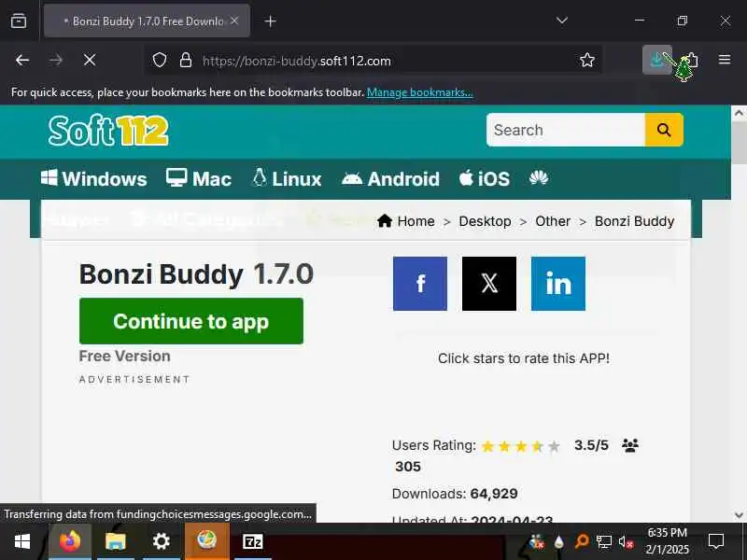Share the page on LinkedIn

tap(558, 284)
